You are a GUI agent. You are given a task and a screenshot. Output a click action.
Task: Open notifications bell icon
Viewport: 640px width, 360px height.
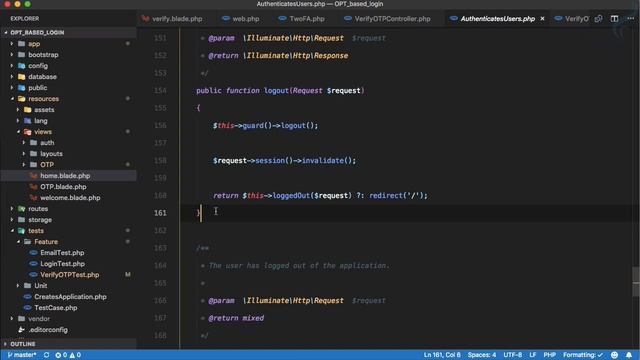pos(629,355)
